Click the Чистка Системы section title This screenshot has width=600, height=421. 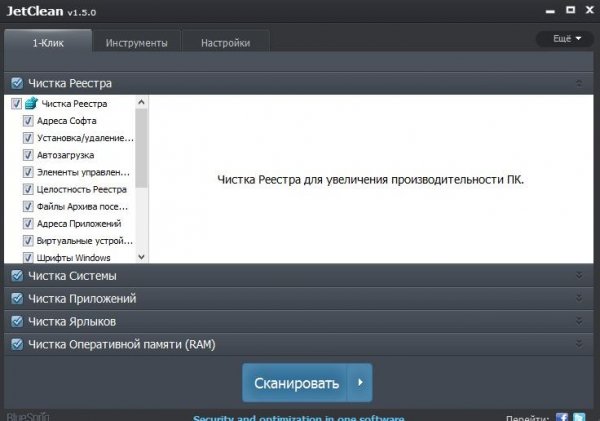(x=72, y=276)
